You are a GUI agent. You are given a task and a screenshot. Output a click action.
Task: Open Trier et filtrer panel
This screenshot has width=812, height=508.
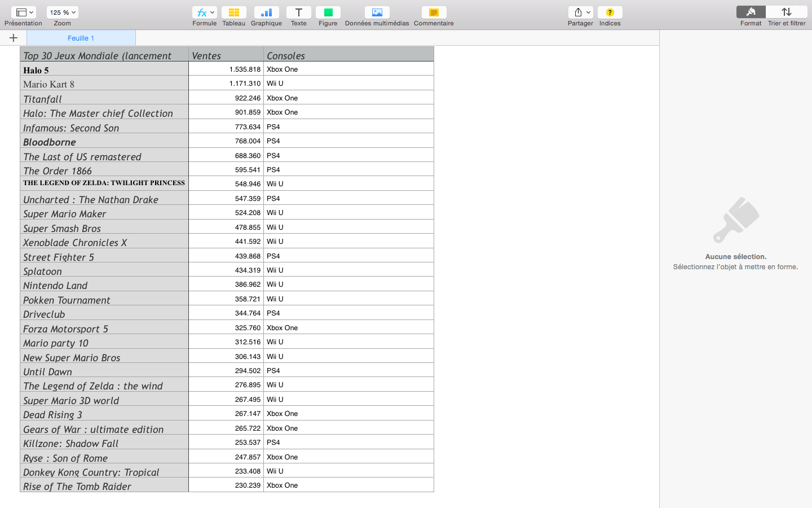787,12
